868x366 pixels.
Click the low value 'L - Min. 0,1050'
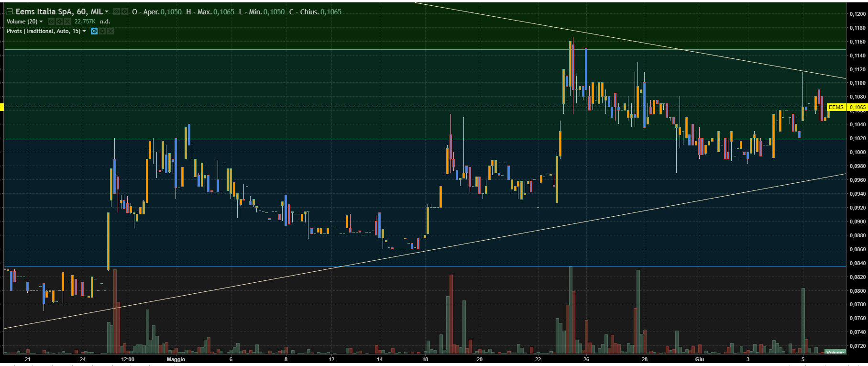[x=262, y=11]
